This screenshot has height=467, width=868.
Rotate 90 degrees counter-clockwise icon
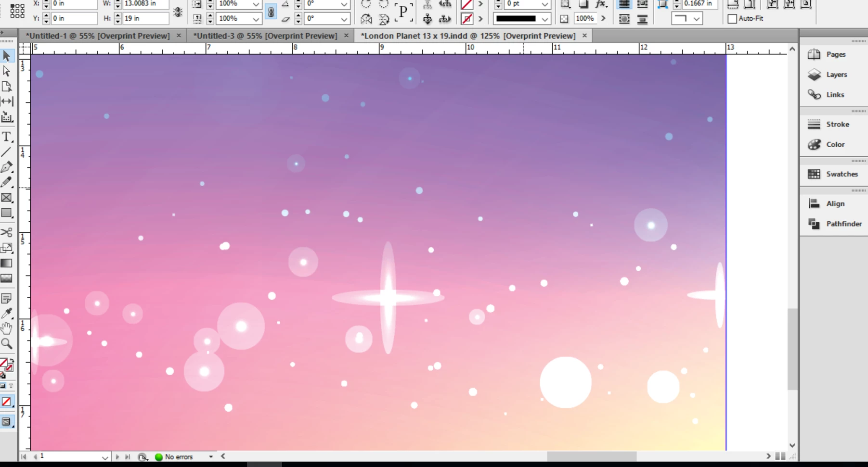(384, 4)
